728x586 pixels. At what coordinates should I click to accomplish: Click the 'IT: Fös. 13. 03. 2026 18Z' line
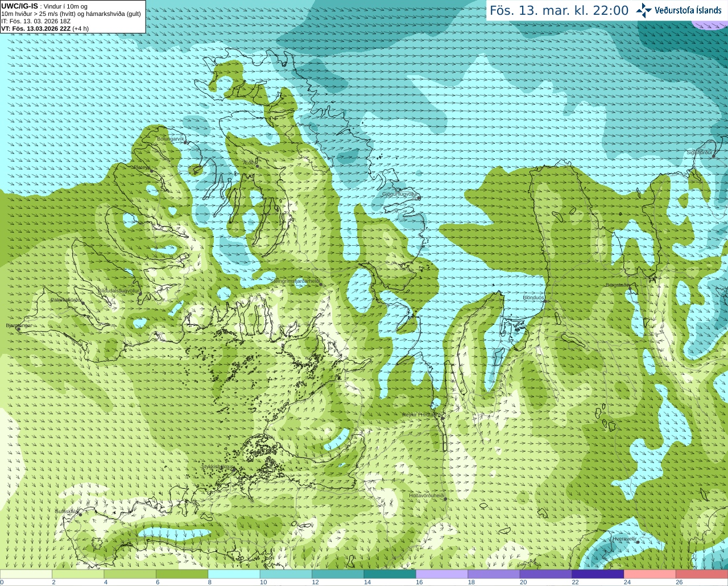tap(36, 21)
